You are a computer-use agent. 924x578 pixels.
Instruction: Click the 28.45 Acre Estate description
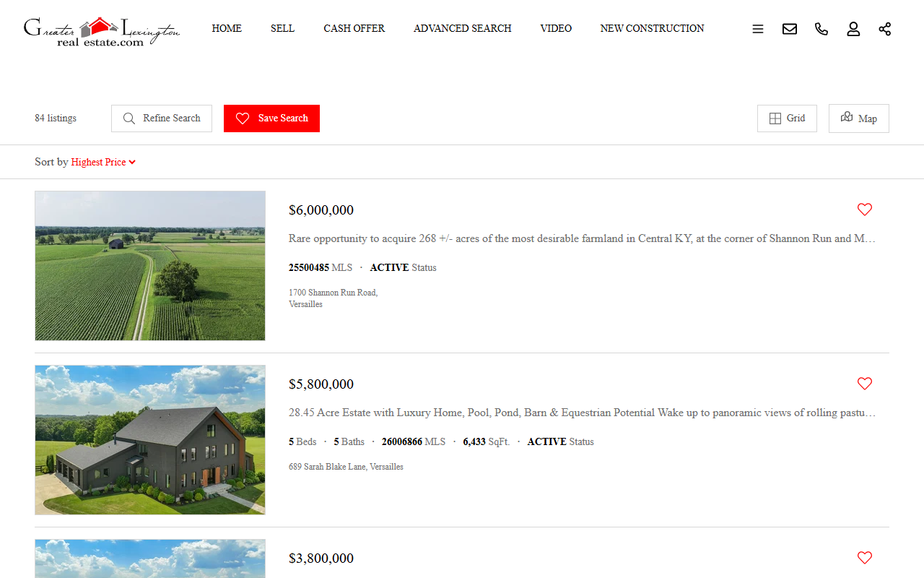click(582, 413)
